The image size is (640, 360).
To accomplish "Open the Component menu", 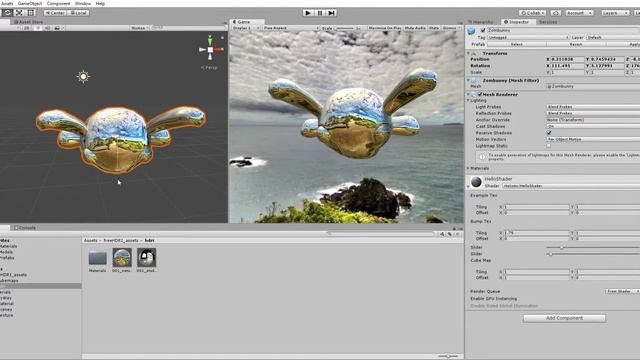I will click(x=58, y=3).
